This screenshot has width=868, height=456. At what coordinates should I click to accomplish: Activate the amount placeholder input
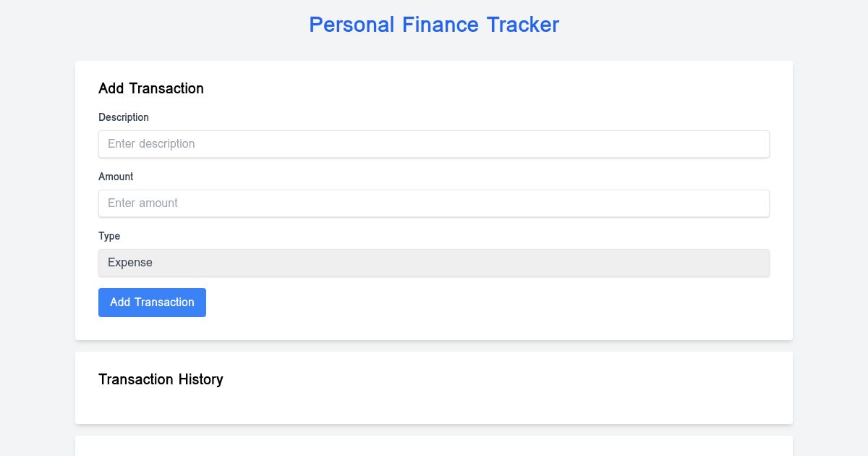(x=434, y=203)
